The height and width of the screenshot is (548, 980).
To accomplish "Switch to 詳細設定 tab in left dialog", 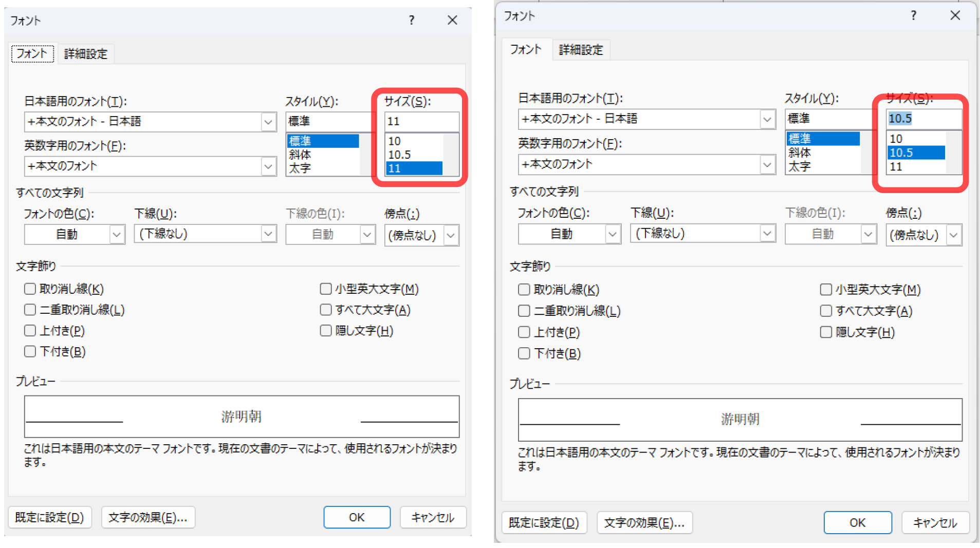I will click(86, 54).
